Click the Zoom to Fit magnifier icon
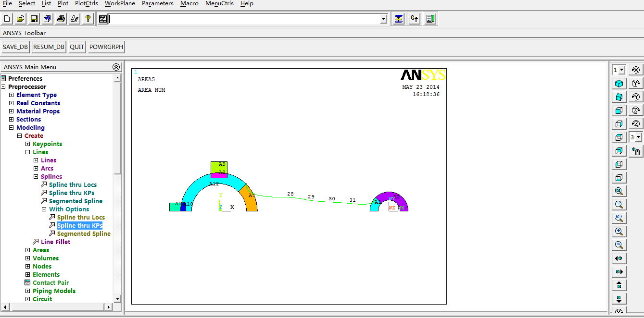The width and height of the screenshot is (644, 318). [619, 191]
